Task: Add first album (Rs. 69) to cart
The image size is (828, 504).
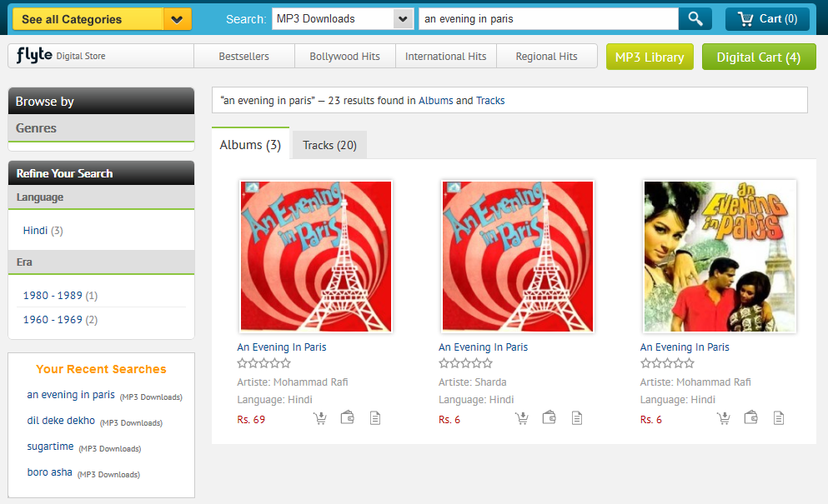Action: click(320, 418)
